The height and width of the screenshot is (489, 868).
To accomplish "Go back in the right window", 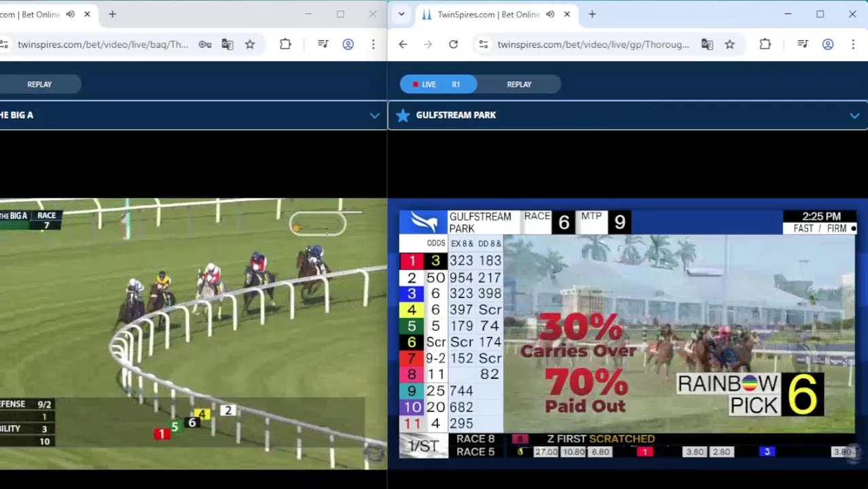I will [403, 44].
